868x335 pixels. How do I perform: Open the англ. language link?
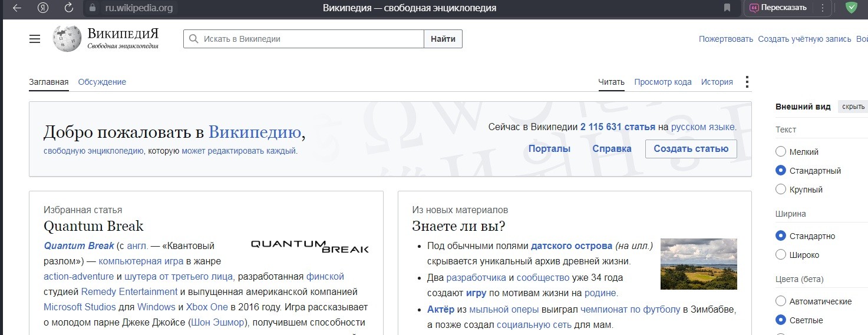coord(138,246)
